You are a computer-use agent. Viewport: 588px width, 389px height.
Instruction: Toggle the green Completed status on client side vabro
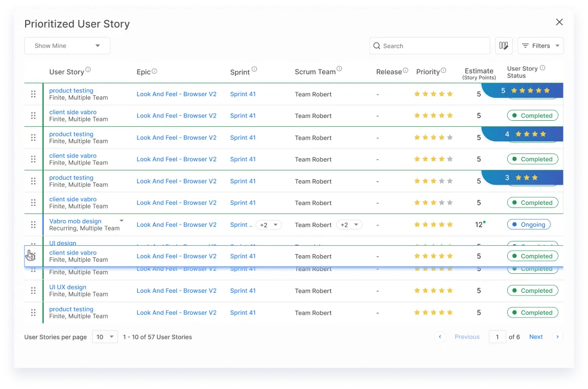point(532,115)
